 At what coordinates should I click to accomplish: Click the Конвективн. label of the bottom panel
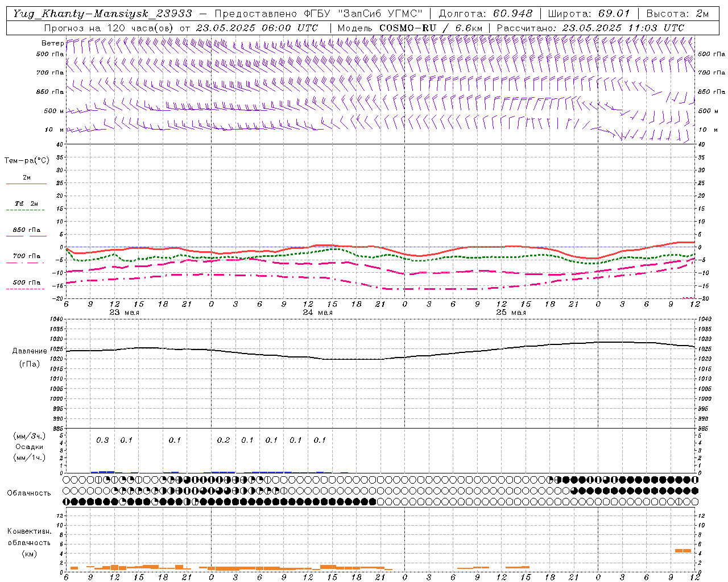pos(29,531)
